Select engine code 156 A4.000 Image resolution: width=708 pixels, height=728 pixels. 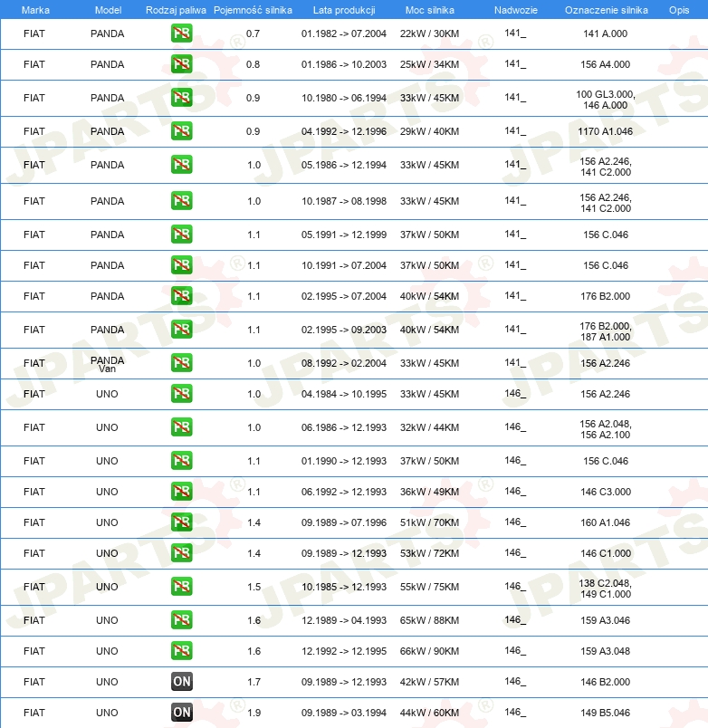[x=606, y=64]
